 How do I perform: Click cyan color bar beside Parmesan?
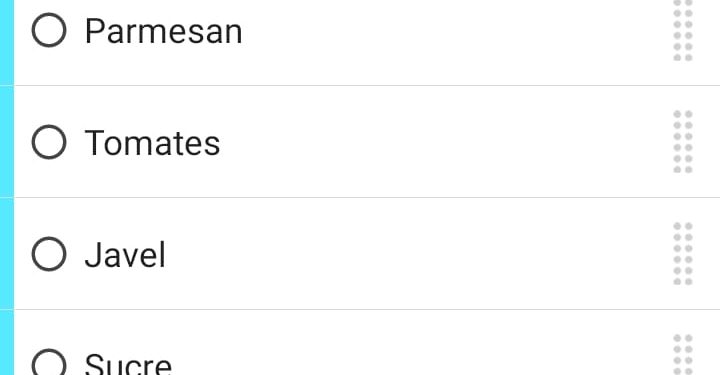[x=7, y=42]
